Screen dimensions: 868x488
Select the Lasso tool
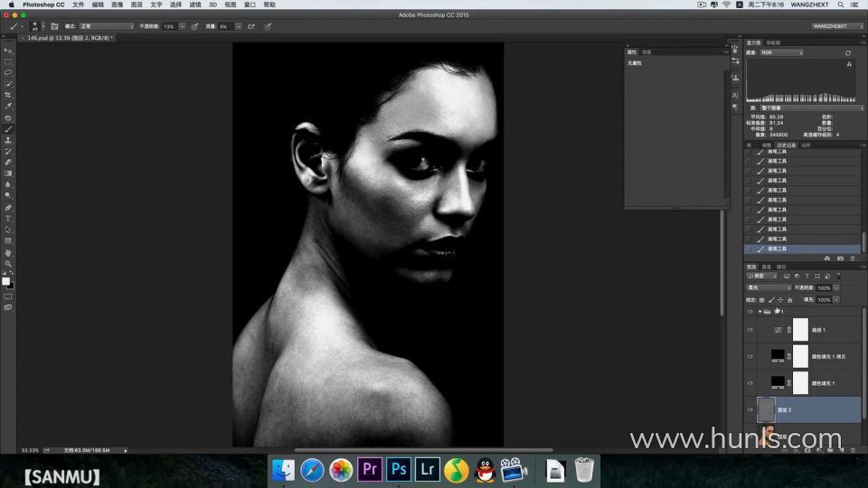click(x=8, y=72)
